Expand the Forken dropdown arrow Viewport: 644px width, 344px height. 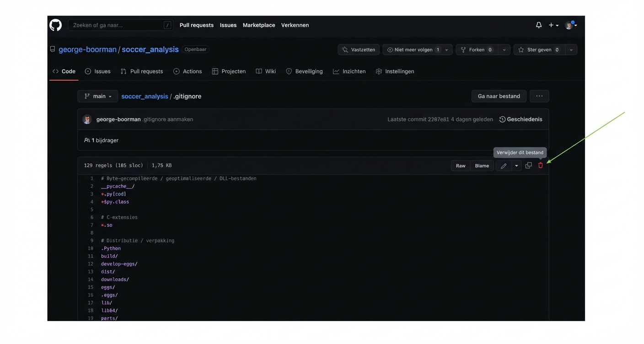[504, 50]
